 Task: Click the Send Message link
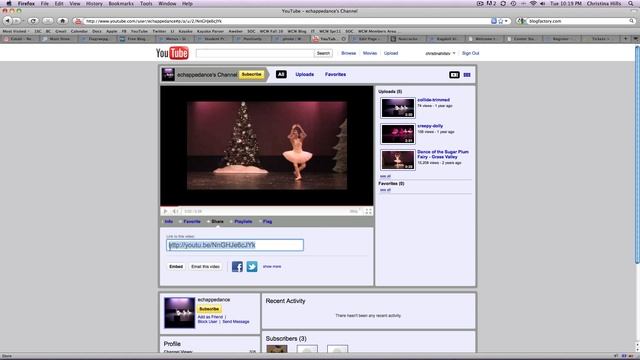pos(236,322)
